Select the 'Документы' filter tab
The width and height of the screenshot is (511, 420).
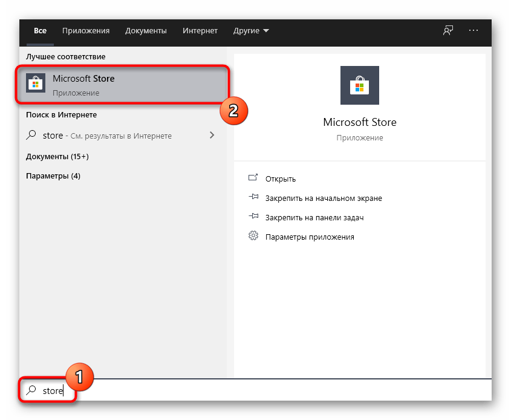(146, 30)
